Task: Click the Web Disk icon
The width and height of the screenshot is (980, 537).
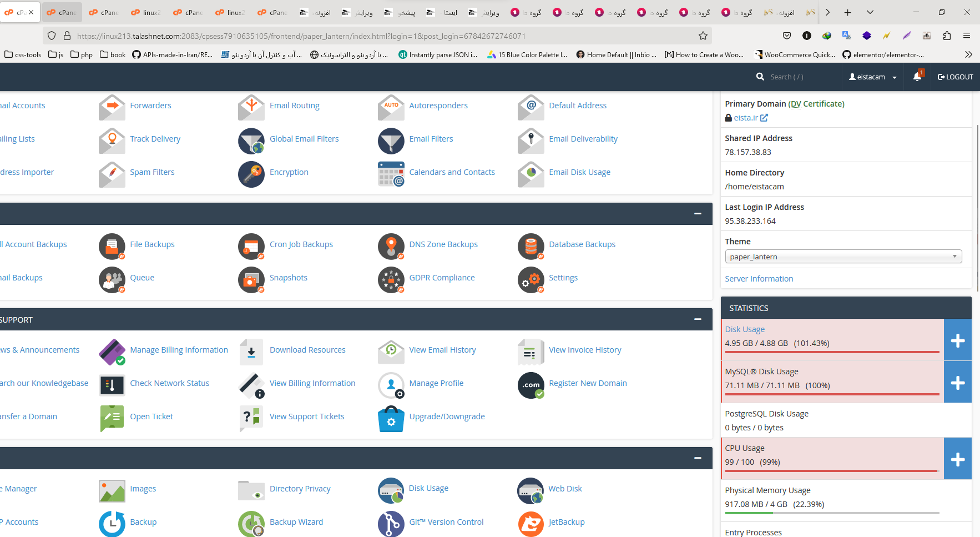Action: 531,491
